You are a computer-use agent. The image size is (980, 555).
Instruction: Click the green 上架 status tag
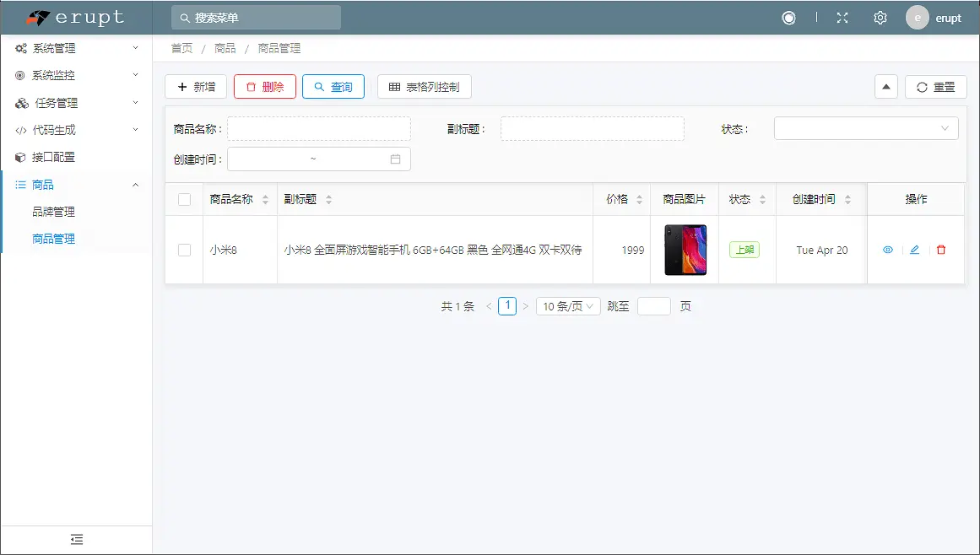pyautogui.click(x=744, y=250)
